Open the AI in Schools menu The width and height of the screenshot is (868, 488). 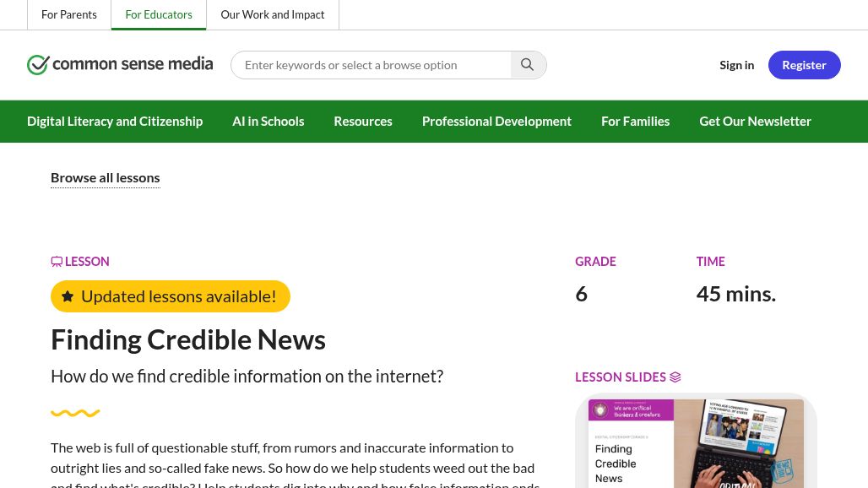269,122
